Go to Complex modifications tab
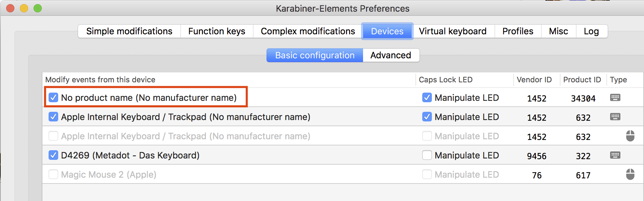Viewport: 644px width, 201px height. pos(308,31)
